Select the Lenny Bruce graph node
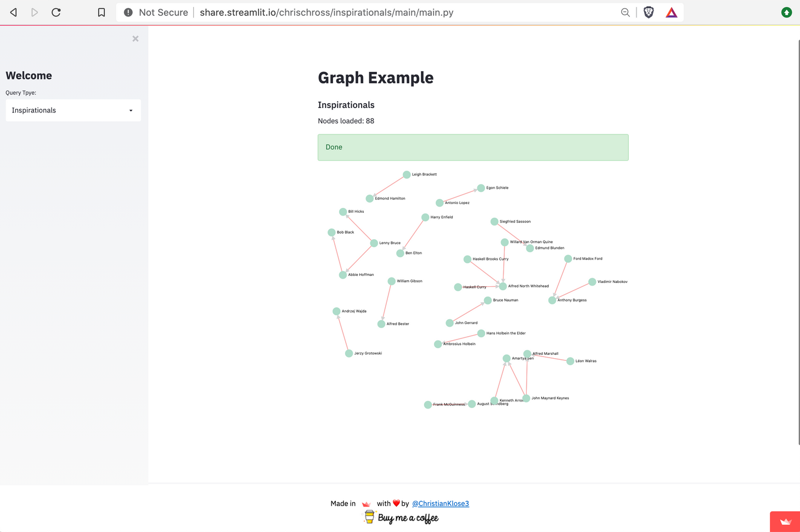The height and width of the screenshot is (532, 800). 374,243
